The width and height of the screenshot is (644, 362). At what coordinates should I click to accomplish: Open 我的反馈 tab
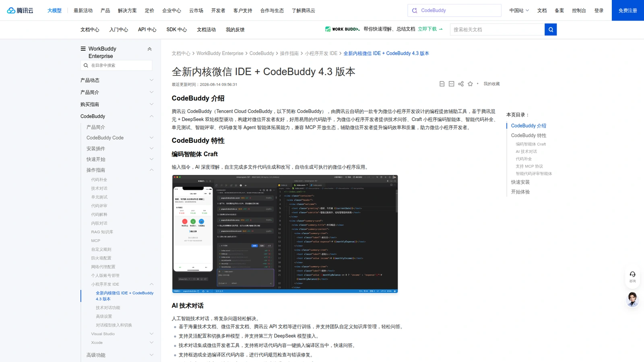(x=235, y=30)
